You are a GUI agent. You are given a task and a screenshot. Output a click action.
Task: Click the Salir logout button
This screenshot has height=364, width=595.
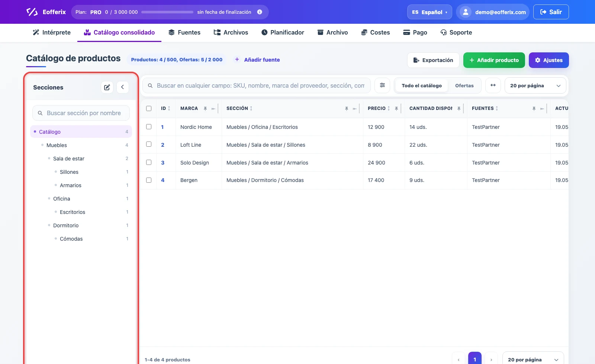pyautogui.click(x=551, y=12)
